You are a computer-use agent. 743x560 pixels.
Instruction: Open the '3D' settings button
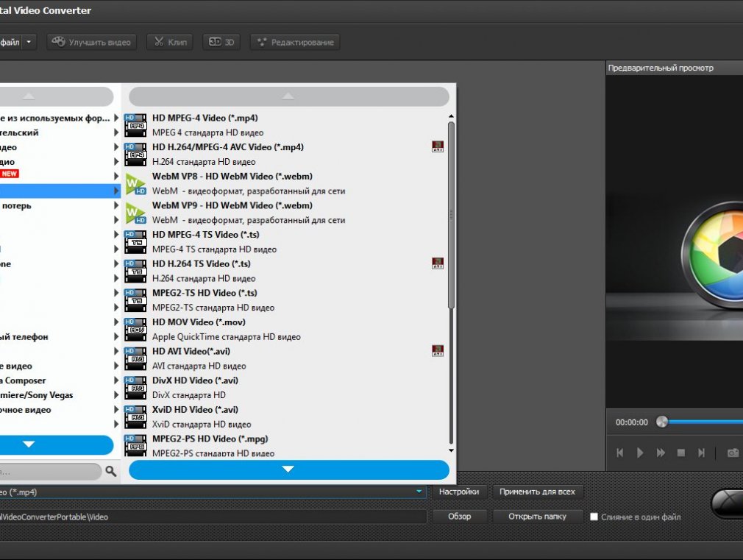tap(221, 42)
